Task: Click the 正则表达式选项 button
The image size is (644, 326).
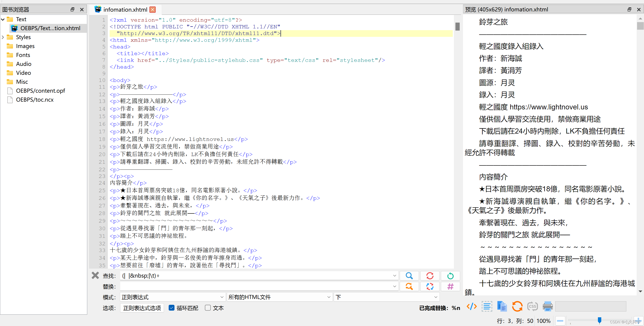Action: [142, 308]
